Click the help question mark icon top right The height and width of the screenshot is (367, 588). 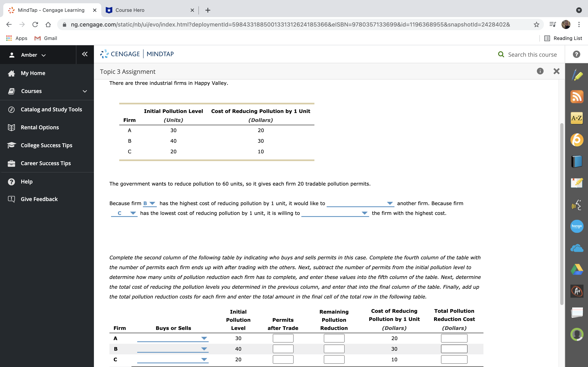click(576, 54)
